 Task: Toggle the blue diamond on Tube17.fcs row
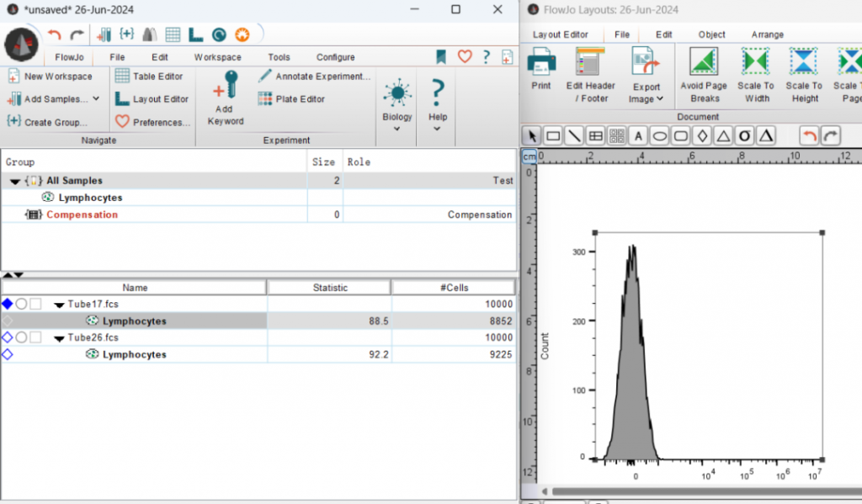[8, 304]
